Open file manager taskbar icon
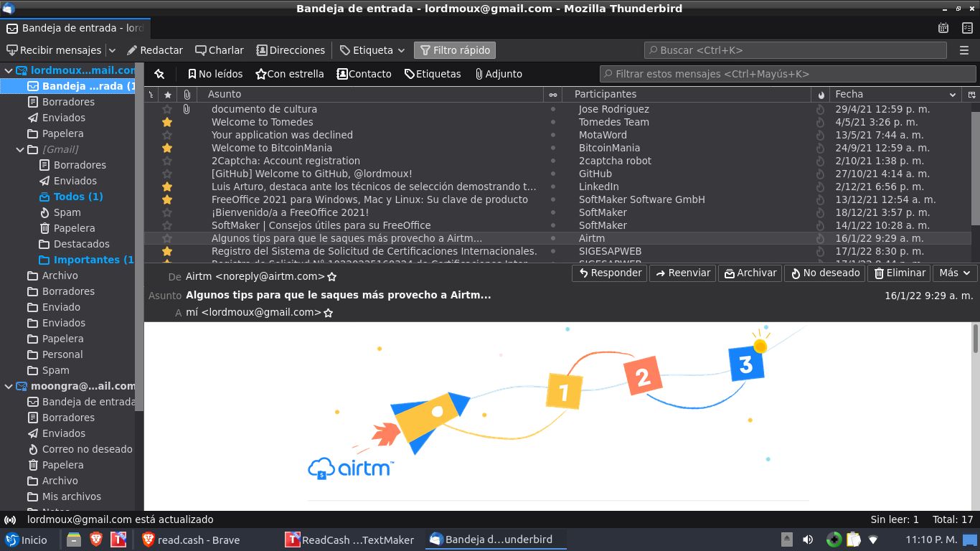 pyautogui.click(x=74, y=540)
